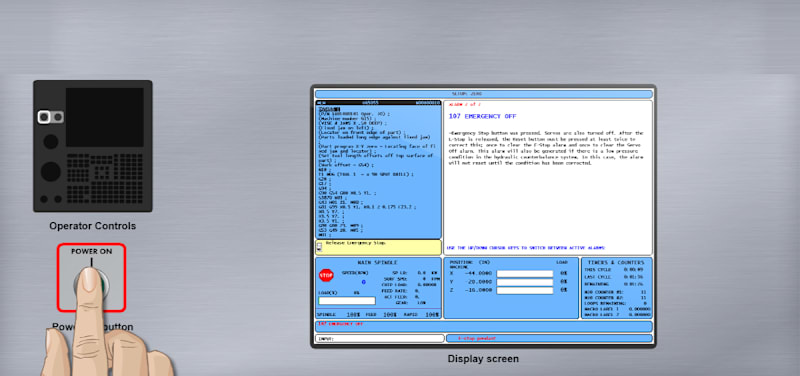Click the highlighted power button on operator controls

[x=44, y=117]
